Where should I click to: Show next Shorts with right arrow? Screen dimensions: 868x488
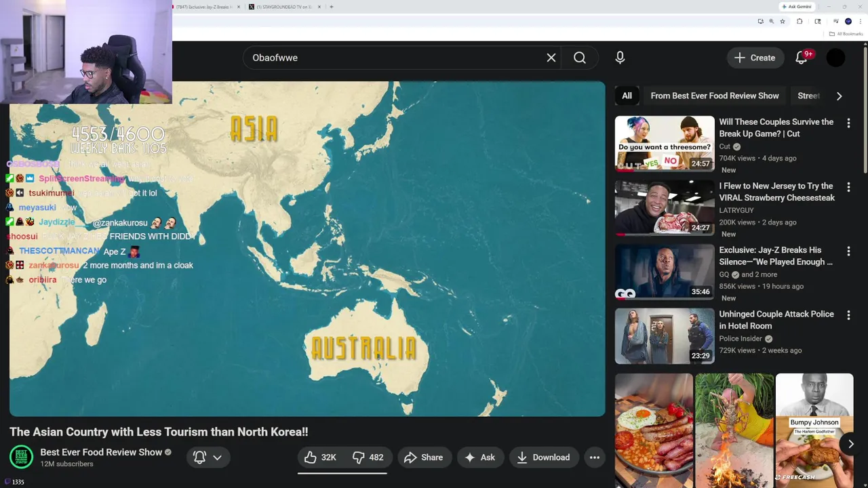pyautogui.click(x=850, y=444)
